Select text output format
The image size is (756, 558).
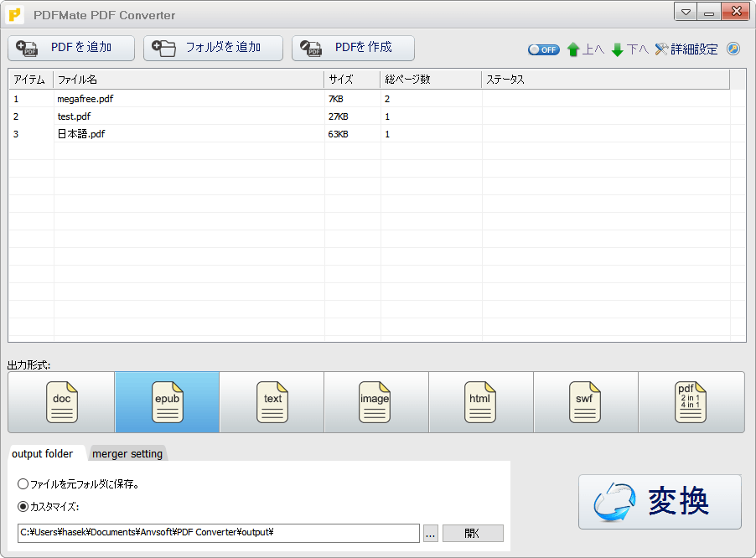point(272,402)
